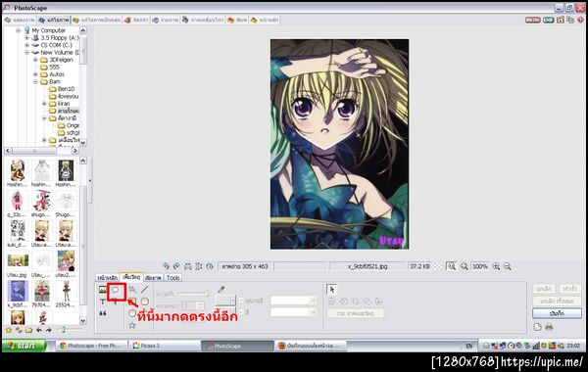Click the print icon under the save button
This screenshot has width=588, height=372.
click(549, 327)
